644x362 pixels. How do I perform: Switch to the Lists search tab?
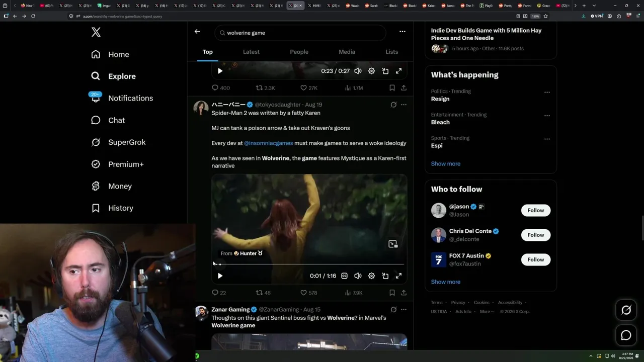[391, 52]
